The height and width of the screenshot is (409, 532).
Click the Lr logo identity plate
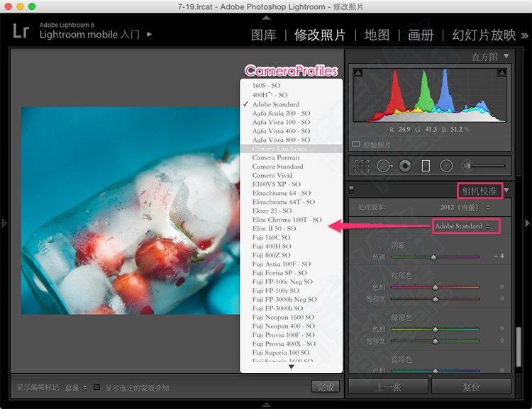tap(21, 31)
